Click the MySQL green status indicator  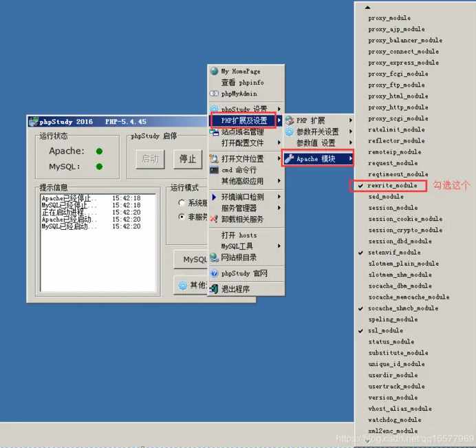(99, 167)
